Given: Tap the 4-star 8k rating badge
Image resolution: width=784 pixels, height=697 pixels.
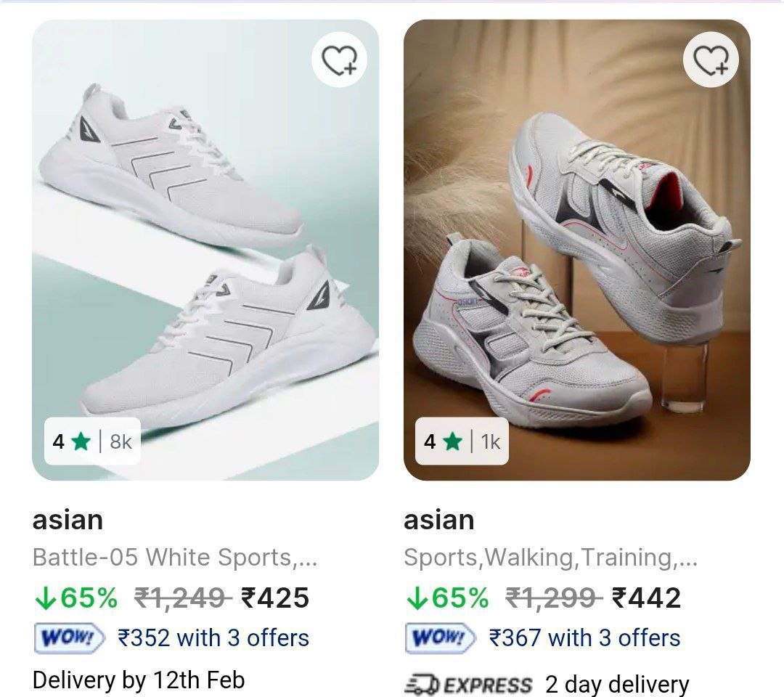Looking at the screenshot, I should (x=92, y=441).
